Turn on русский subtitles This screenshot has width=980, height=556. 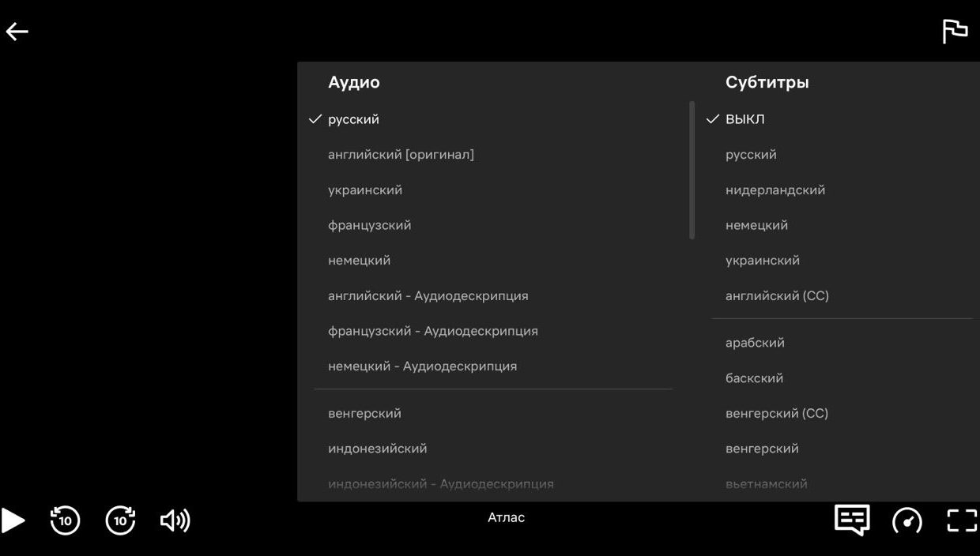point(751,155)
